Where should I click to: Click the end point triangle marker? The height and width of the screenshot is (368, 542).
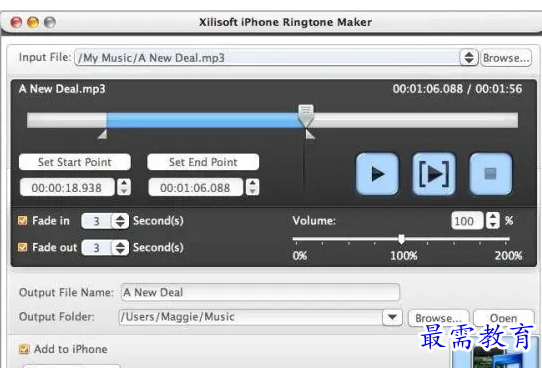click(x=310, y=134)
